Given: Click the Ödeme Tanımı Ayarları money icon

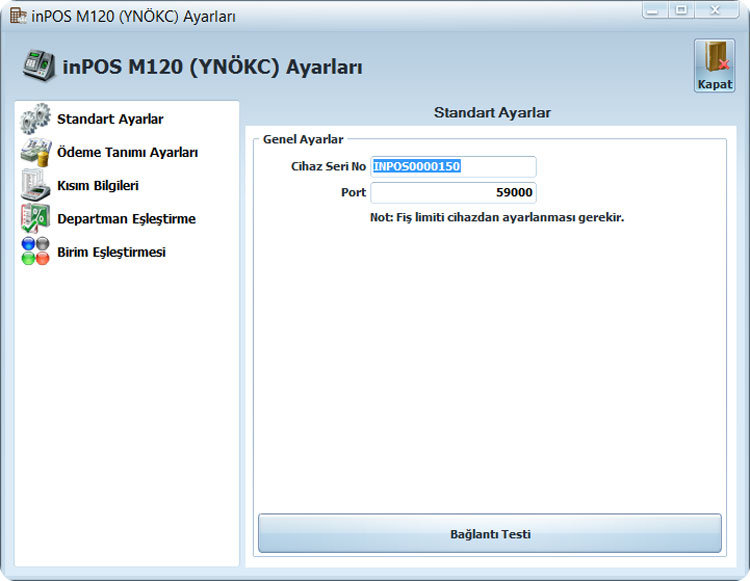Looking at the screenshot, I should [x=35, y=152].
